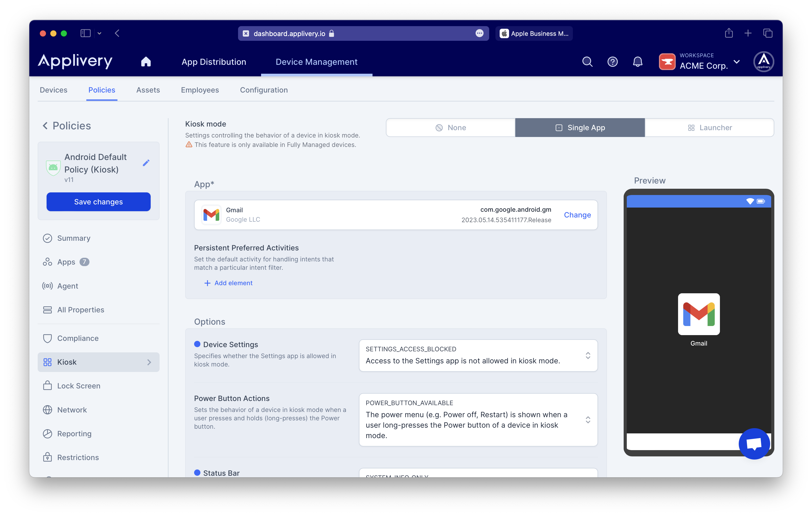812x516 pixels.
Task: Expand the workspace selector chevron
Action: [x=737, y=62]
